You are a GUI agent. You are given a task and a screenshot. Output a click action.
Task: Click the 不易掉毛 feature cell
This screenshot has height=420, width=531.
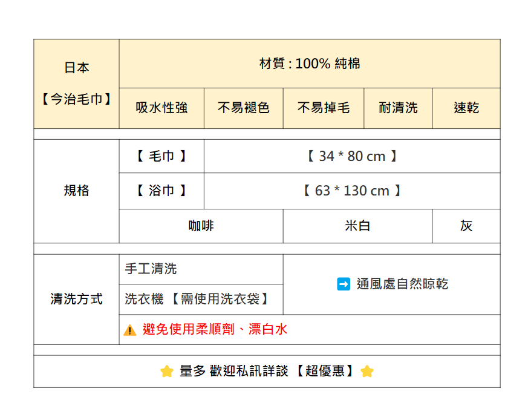click(x=324, y=108)
